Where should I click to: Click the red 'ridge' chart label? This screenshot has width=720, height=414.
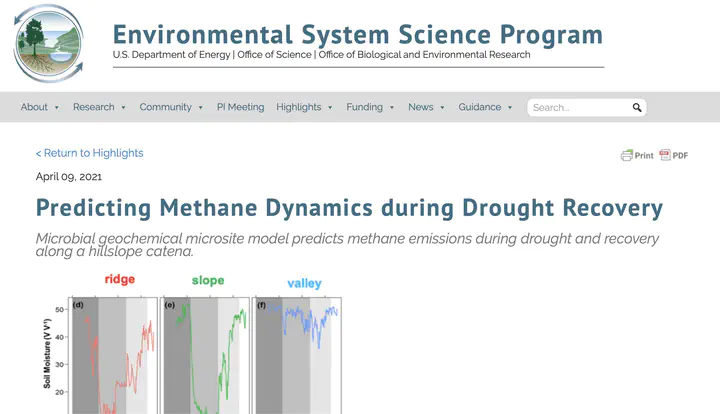(120, 279)
